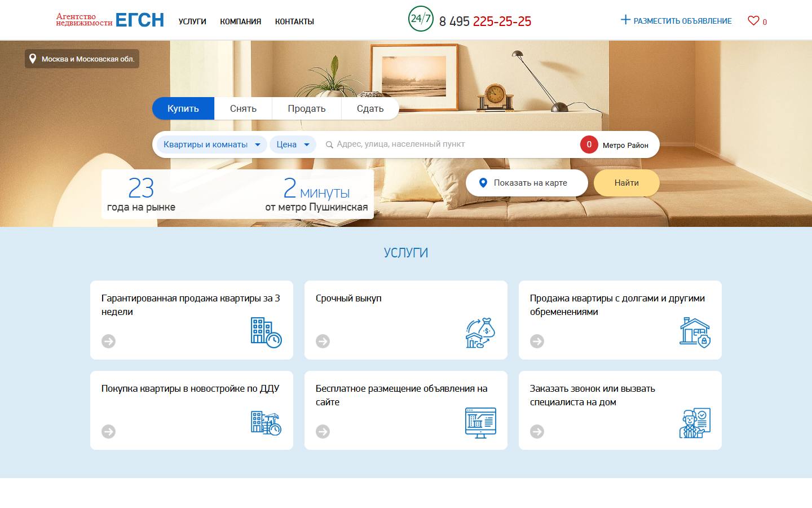Click the arrow circle in Заказать звонок card
Image resolution: width=812 pixels, height=508 pixels.
click(x=537, y=431)
